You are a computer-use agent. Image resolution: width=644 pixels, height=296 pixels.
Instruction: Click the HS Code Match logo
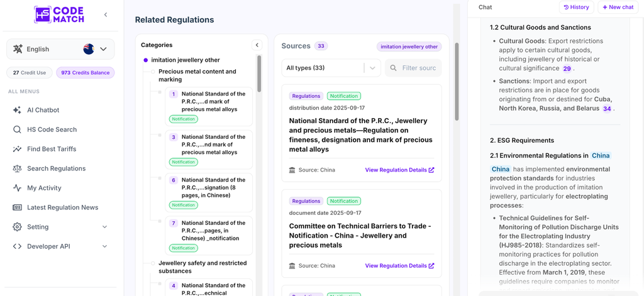point(59,14)
